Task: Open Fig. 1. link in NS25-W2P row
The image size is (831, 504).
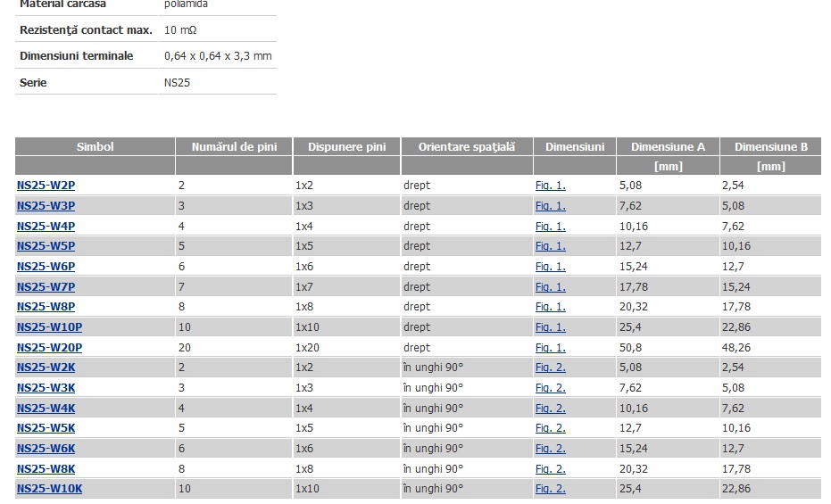Action: coord(550,186)
